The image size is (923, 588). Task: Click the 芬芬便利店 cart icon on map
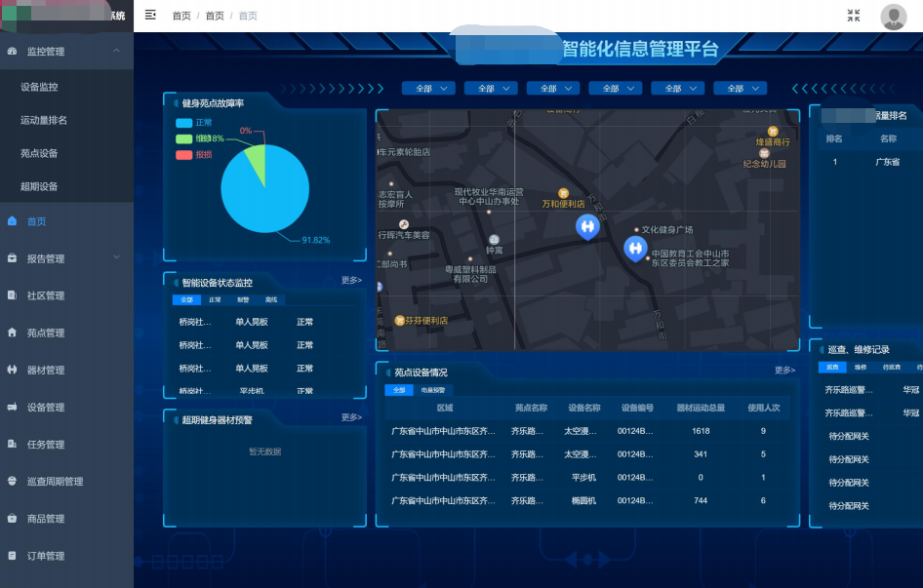coord(400,320)
